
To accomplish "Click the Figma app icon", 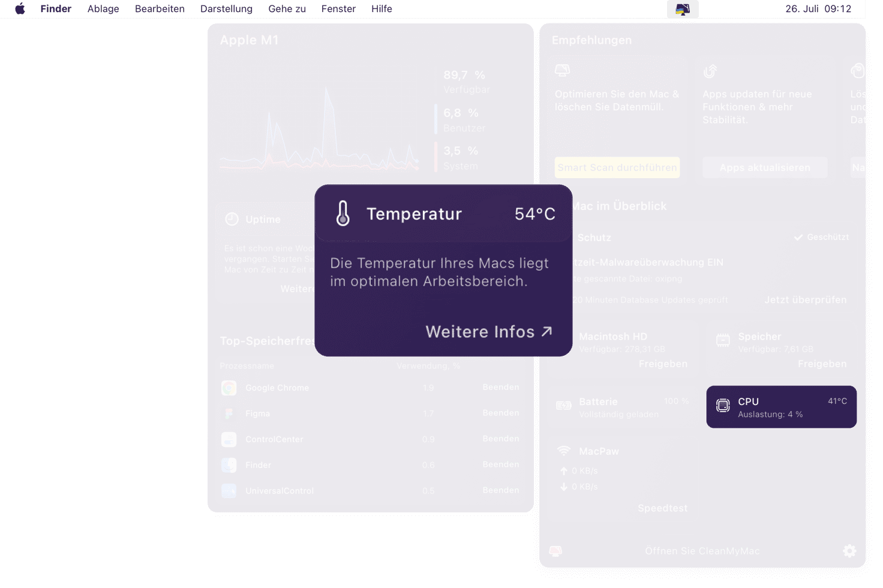I will pos(229,413).
